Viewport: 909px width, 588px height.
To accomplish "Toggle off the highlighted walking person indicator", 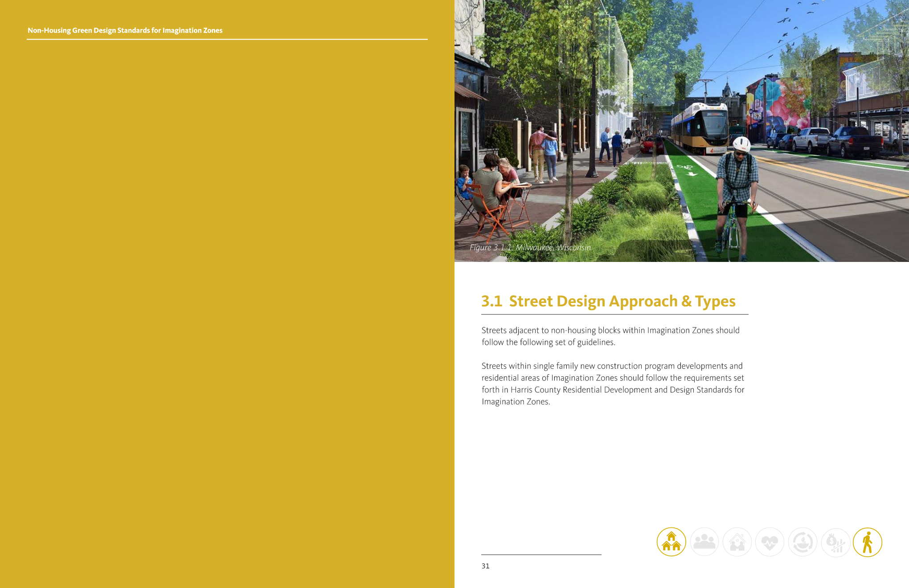I will pos(868,541).
